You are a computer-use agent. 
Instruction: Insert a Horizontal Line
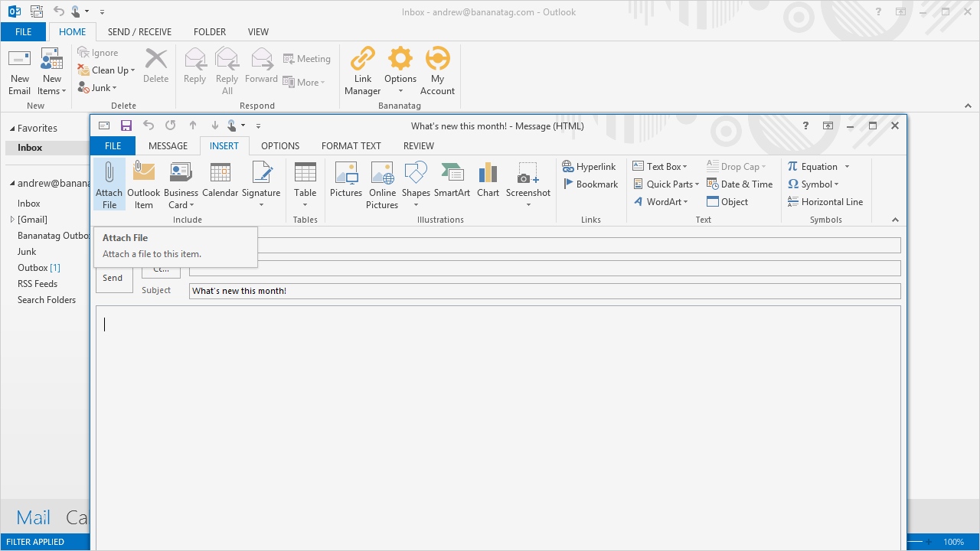coord(825,202)
